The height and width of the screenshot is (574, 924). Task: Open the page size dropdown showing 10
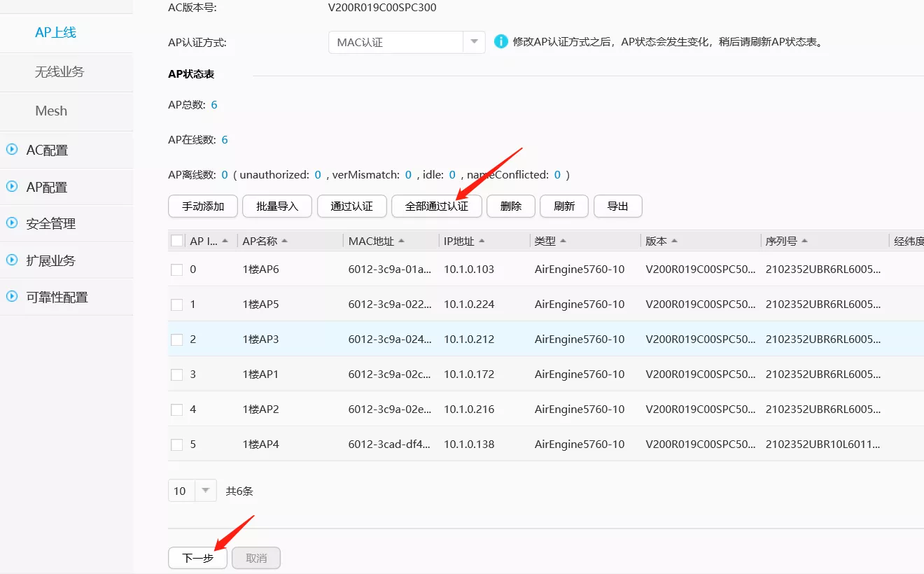pyautogui.click(x=192, y=491)
